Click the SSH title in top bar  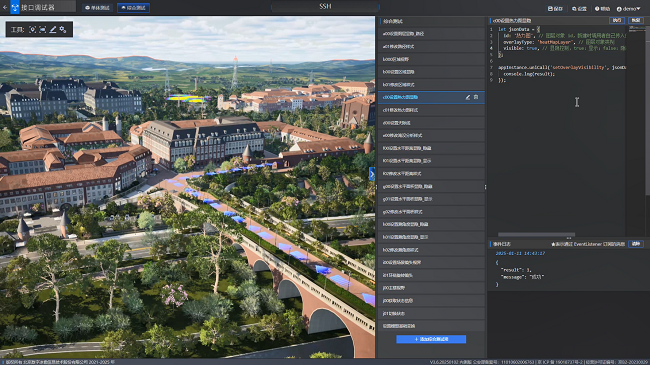pos(325,6)
